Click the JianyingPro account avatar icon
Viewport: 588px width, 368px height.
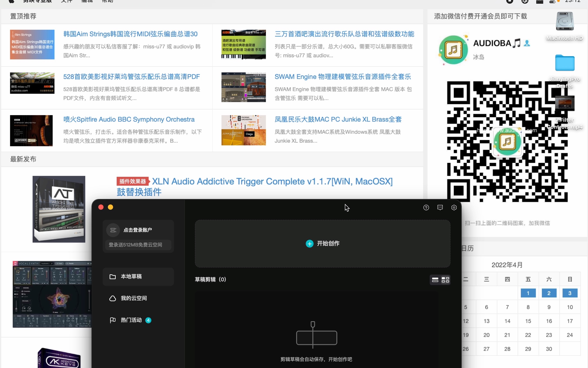coord(113,230)
